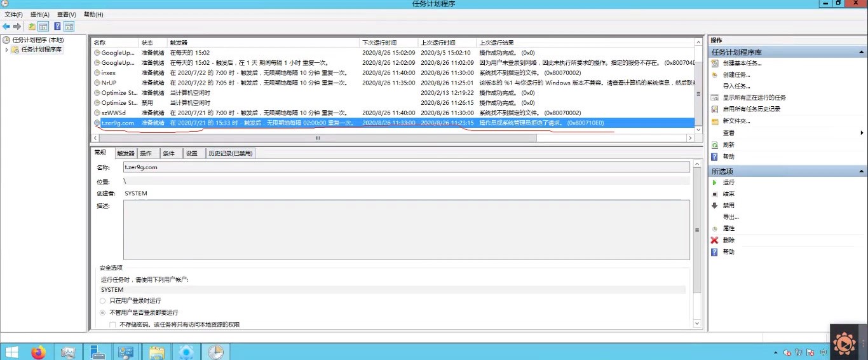Screen dimensions: 868x360
Task: Click the Refresh (刷新) action icon
Action: click(715, 144)
